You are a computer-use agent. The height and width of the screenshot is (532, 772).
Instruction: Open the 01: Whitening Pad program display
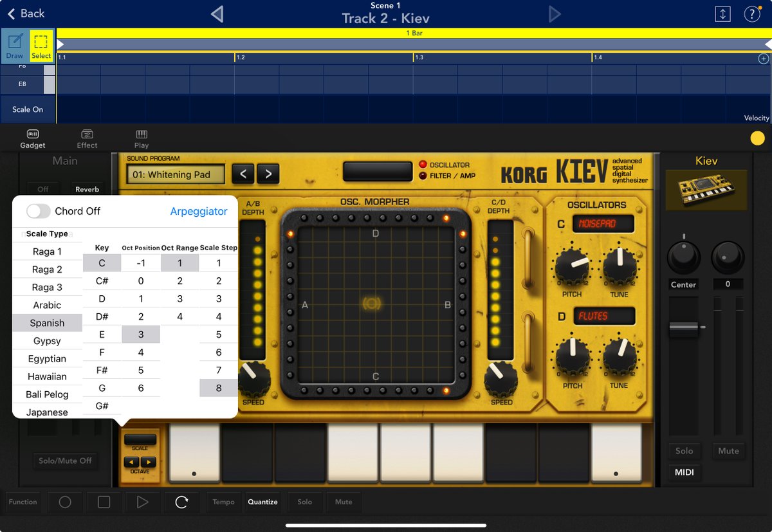176,174
